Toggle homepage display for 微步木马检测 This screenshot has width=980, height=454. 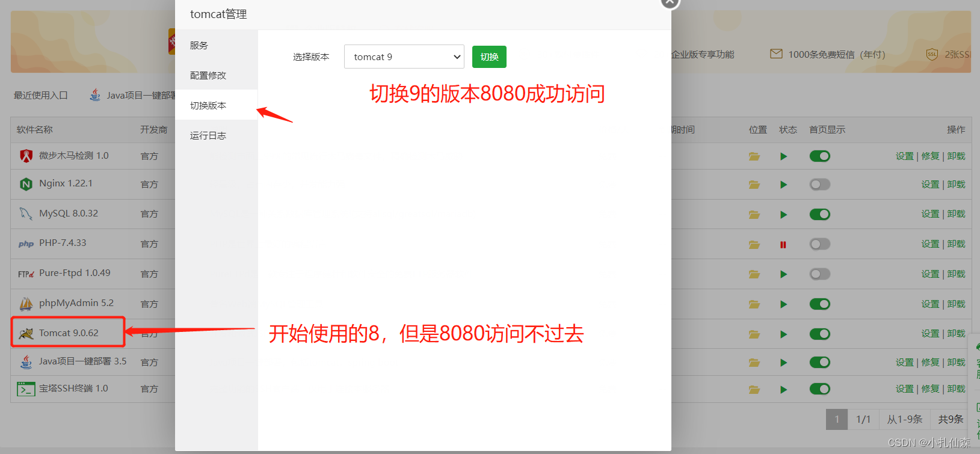[819, 156]
